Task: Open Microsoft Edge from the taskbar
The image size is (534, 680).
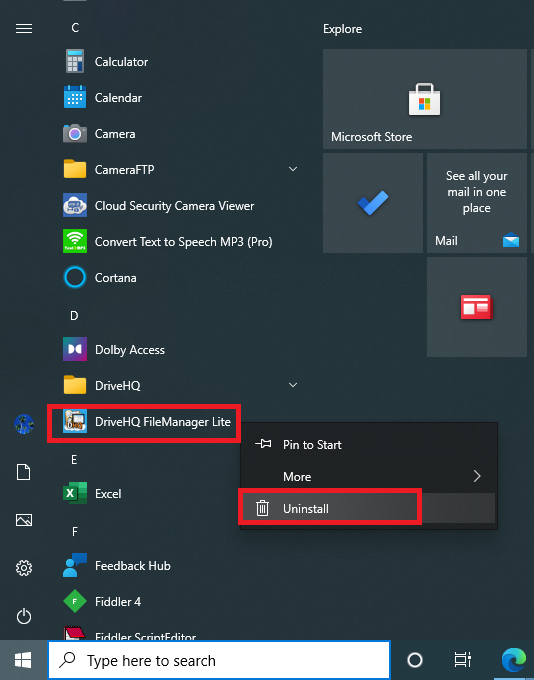Action: pos(514,660)
